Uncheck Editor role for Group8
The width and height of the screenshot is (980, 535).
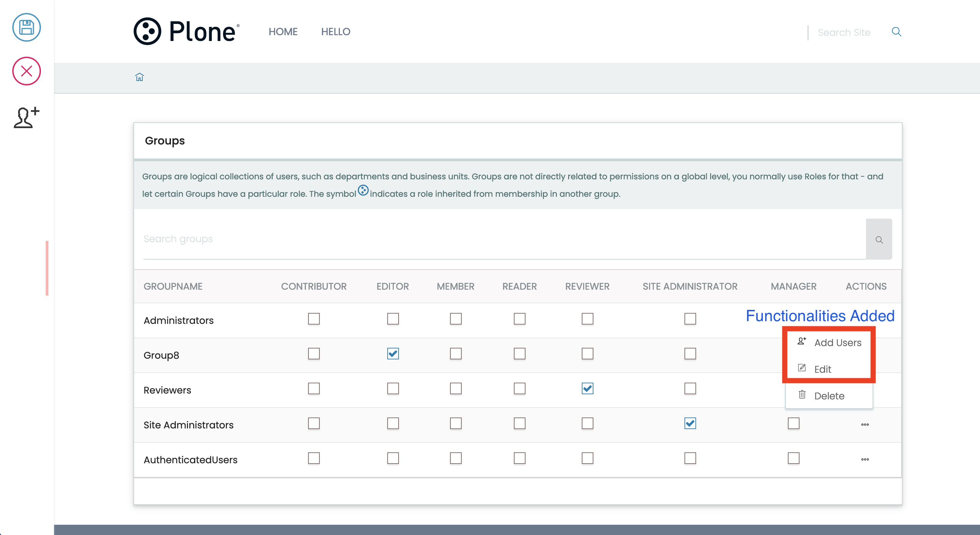pyautogui.click(x=393, y=354)
